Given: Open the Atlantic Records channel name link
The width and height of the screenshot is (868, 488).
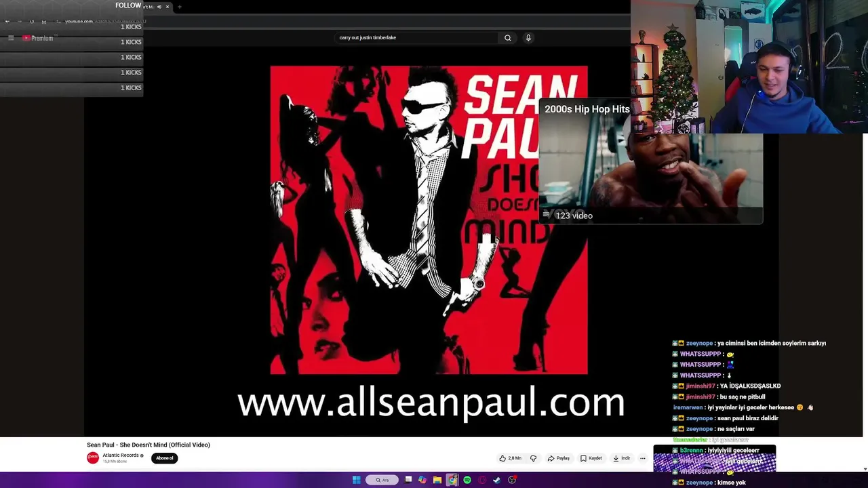Looking at the screenshot, I should coord(121,455).
